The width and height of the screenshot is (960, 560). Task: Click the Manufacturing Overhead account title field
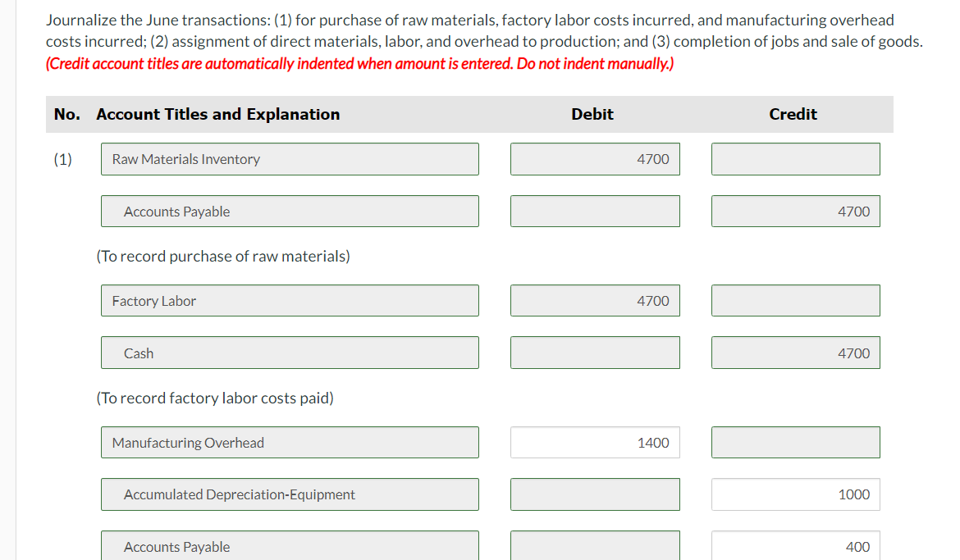pyautogui.click(x=290, y=443)
